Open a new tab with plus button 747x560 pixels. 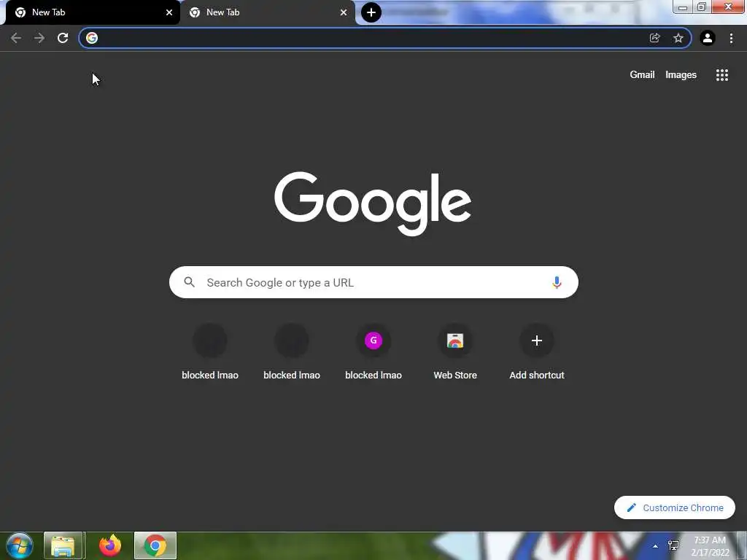[371, 12]
